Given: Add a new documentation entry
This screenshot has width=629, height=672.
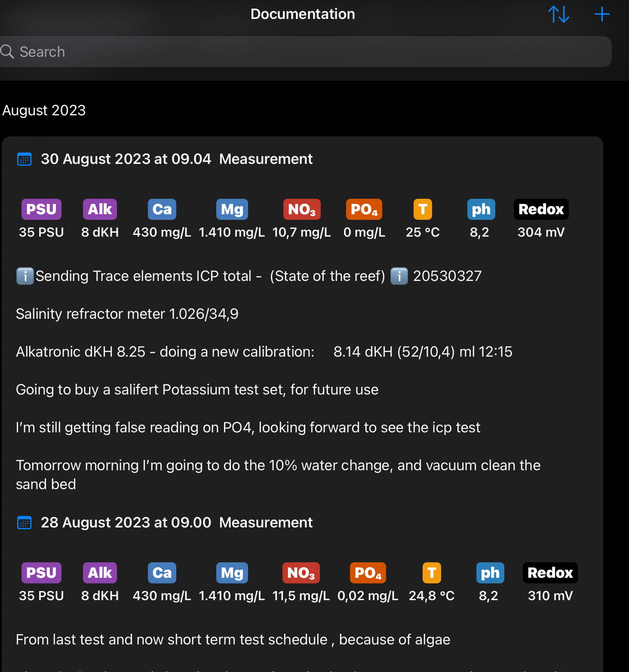Looking at the screenshot, I should coord(601,14).
